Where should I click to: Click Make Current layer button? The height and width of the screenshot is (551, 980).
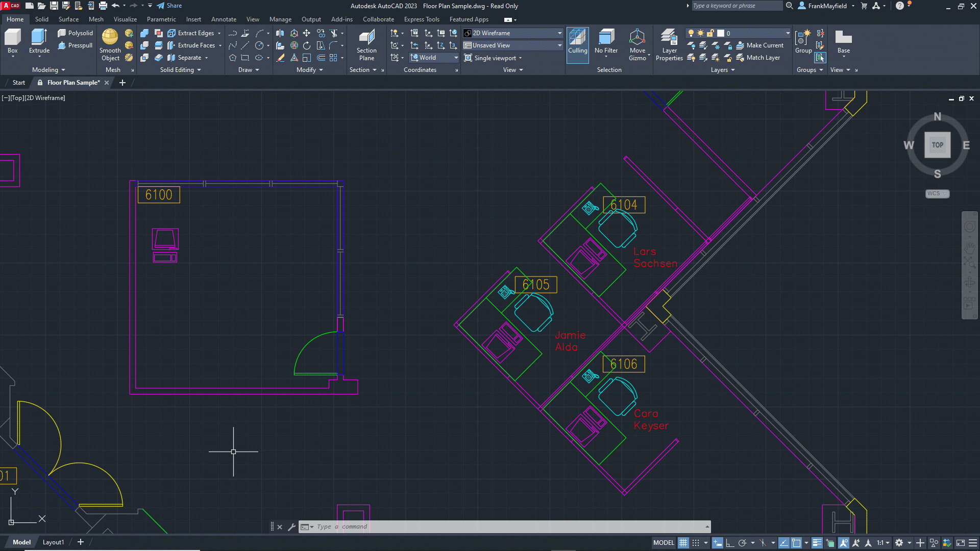point(759,45)
